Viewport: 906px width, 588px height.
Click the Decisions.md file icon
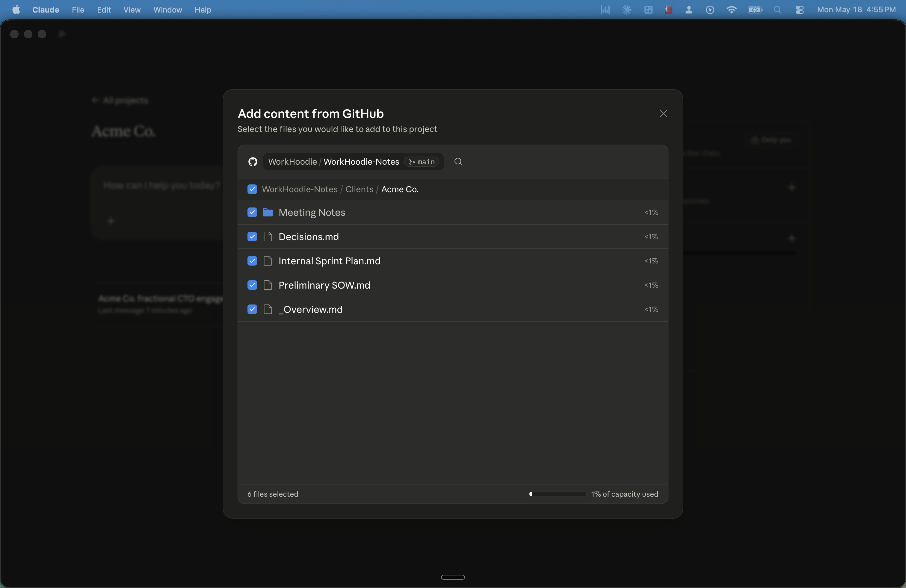(268, 237)
